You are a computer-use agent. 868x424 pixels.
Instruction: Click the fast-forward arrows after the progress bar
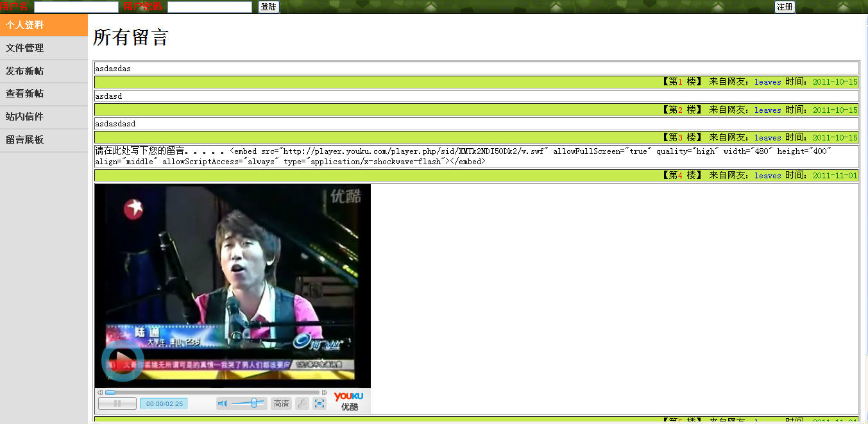325,393
